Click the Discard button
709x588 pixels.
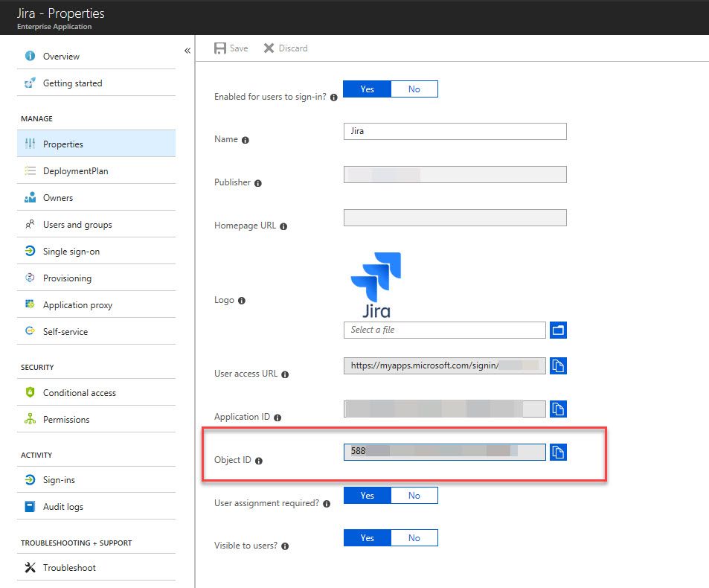point(286,48)
